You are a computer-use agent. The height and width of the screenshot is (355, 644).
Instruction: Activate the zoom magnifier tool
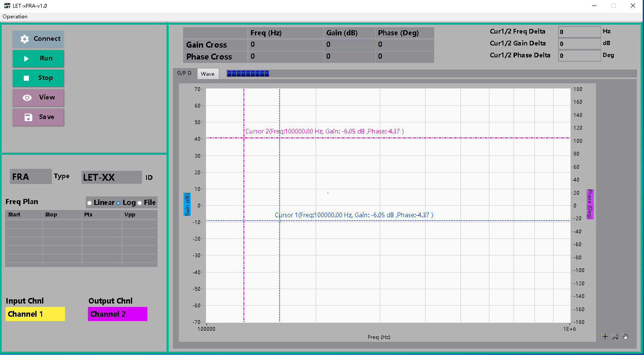615,336
